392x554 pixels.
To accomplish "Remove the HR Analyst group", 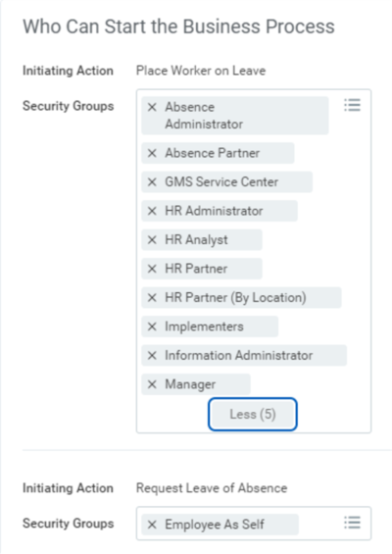I will point(152,240).
